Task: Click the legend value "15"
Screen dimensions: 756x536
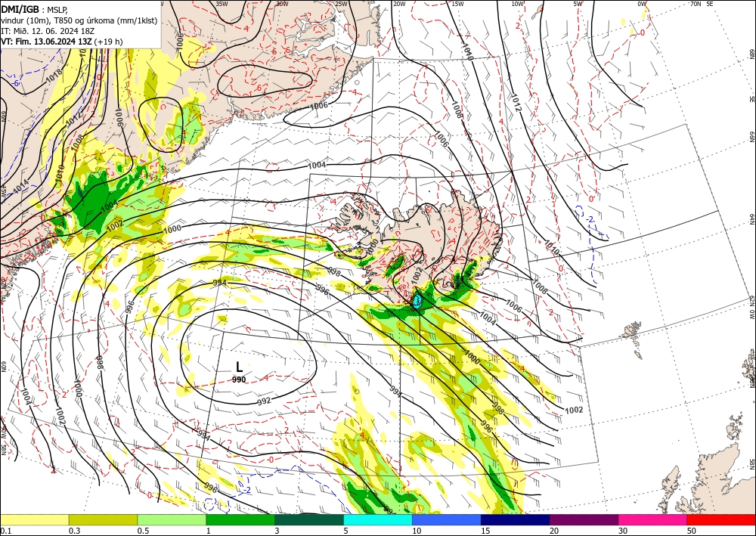Action: point(485,531)
